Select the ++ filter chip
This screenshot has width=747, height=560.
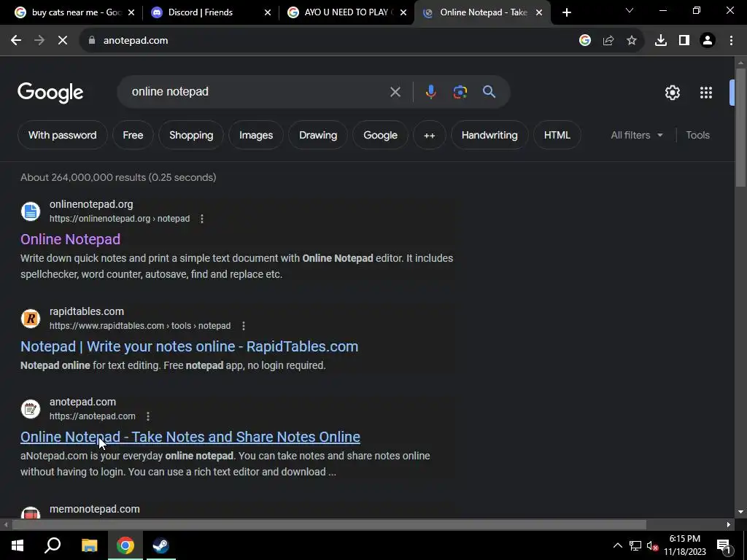tap(429, 135)
